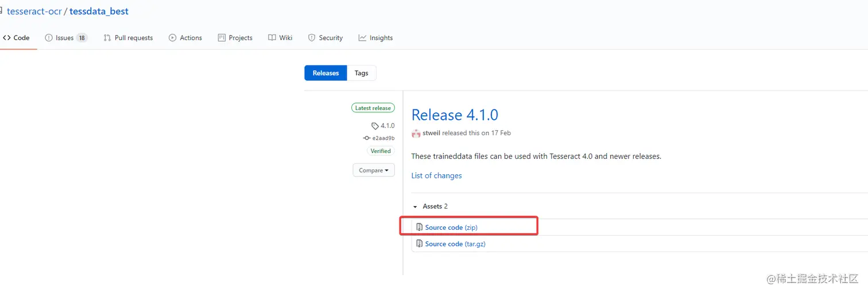
Task: Click the commit icon beside e2aad9b
Action: click(367, 138)
